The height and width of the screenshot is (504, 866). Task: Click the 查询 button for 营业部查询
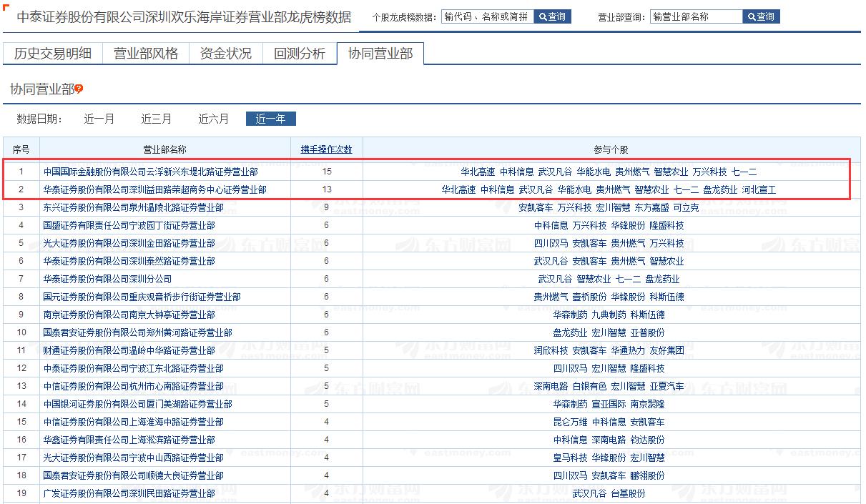click(x=762, y=16)
